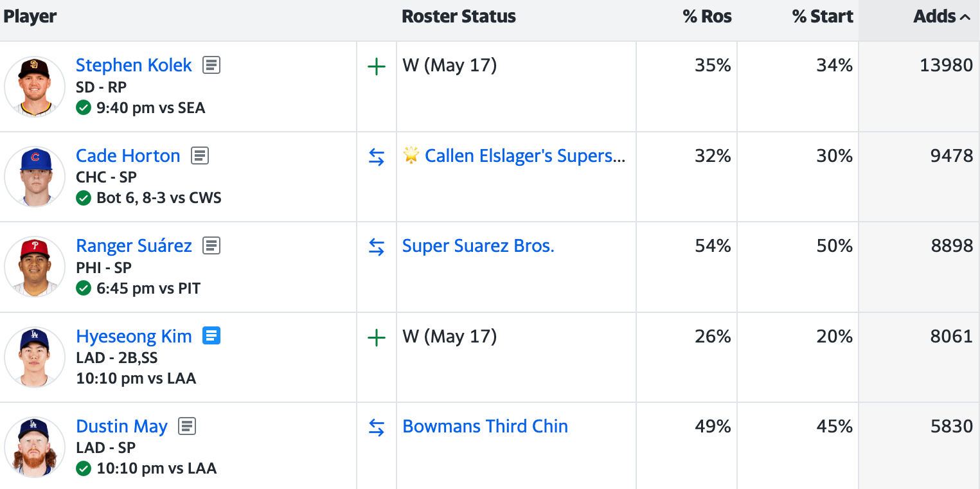Open Ranger Suárez's player notes icon
980x489 pixels.
point(211,245)
